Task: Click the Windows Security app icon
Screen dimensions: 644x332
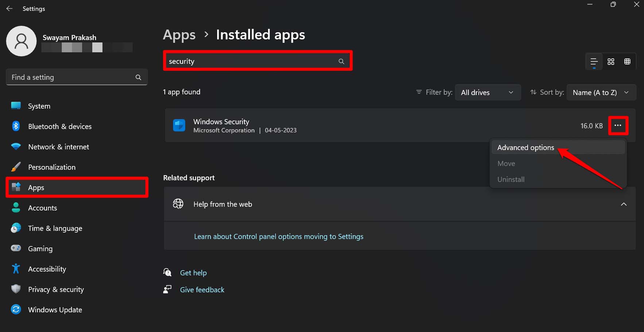Action: point(179,126)
